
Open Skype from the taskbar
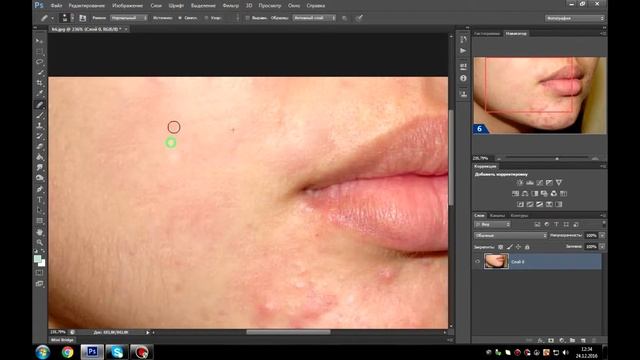click(x=117, y=352)
